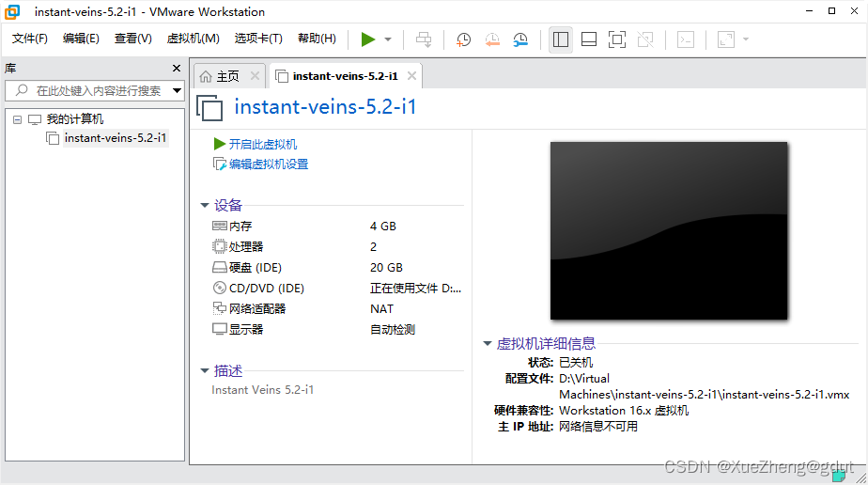Collapse the 设备 devices section
The height and width of the screenshot is (485, 868).
coord(204,206)
